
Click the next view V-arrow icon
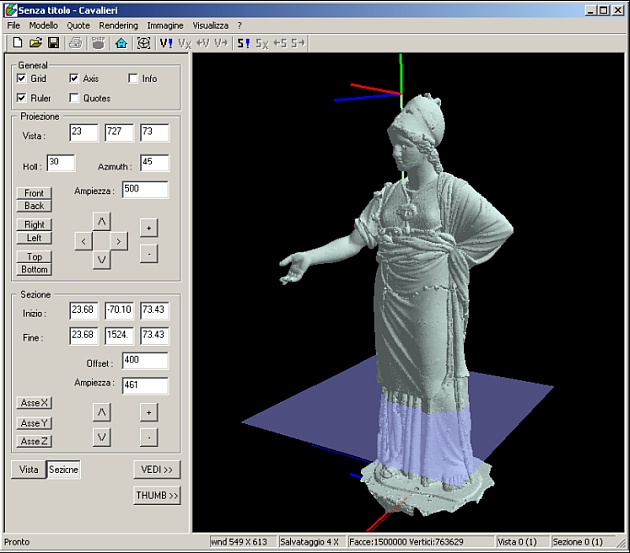click(x=221, y=43)
